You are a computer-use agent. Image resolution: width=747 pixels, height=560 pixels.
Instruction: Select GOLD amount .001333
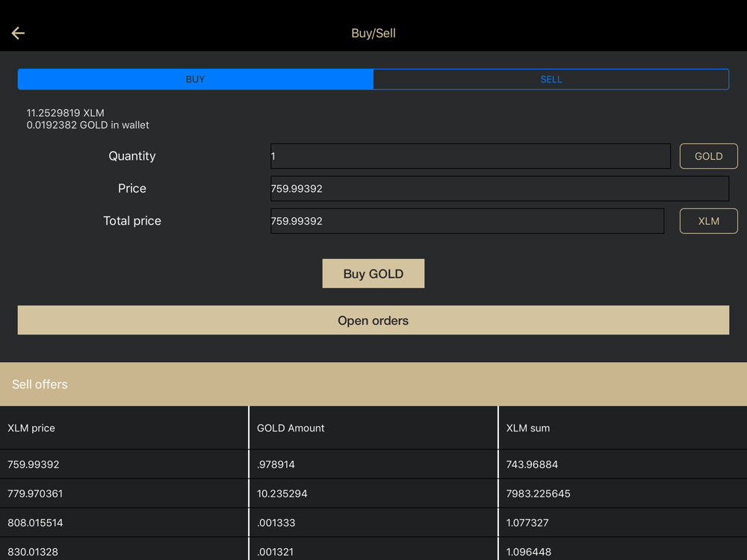coord(276,523)
